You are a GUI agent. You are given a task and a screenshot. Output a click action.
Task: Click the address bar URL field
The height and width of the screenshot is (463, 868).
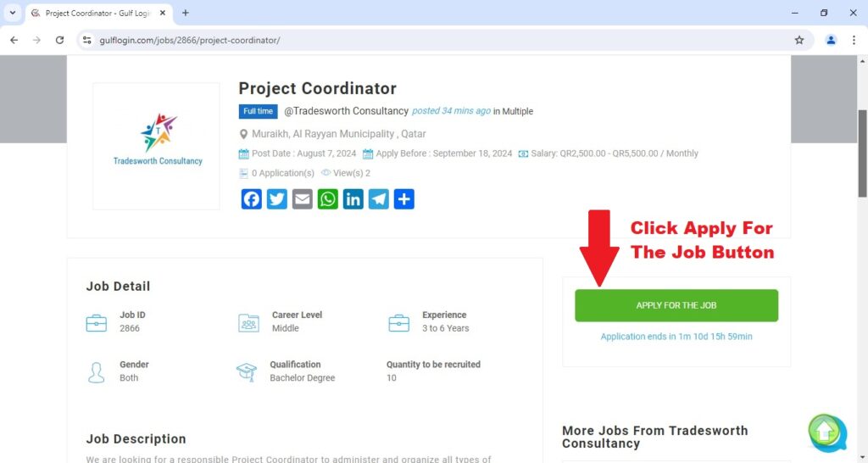[x=442, y=40]
